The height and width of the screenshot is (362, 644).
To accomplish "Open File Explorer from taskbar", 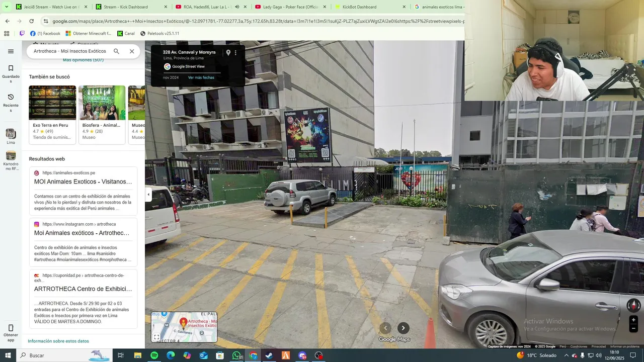I will (x=137, y=355).
